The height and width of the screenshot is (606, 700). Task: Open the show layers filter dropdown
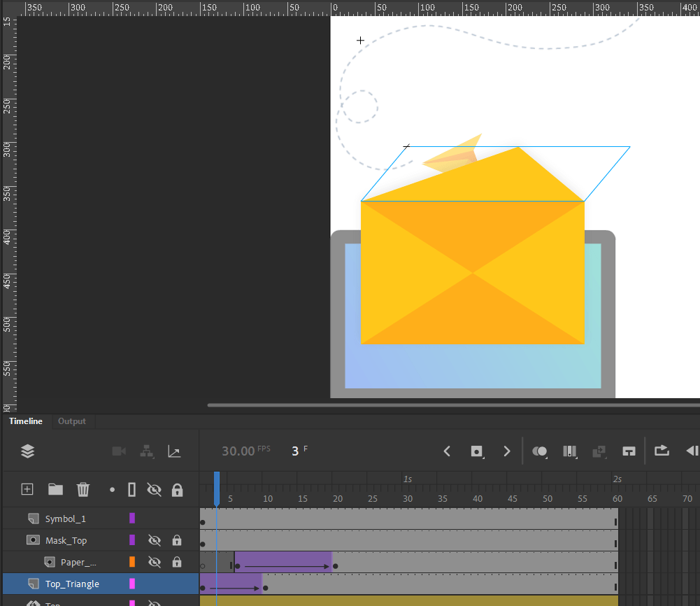coord(27,451)
